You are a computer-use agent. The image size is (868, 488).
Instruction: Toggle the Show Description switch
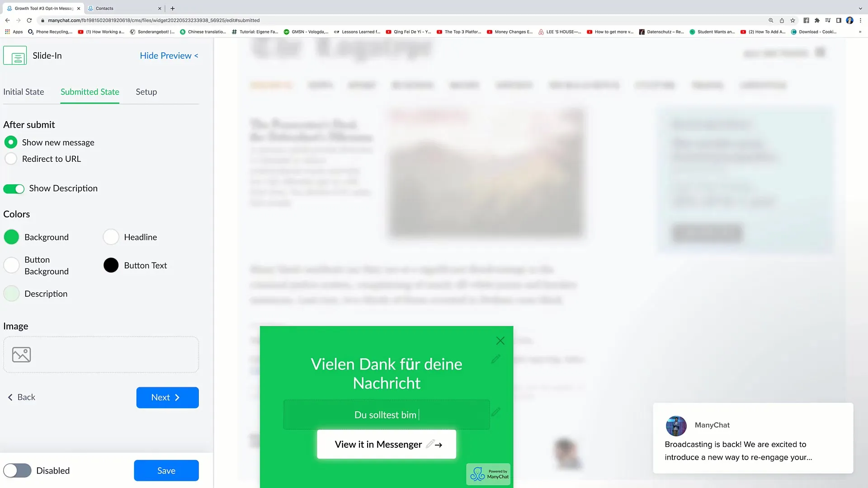pyautogui.click(x=14, y=188)
